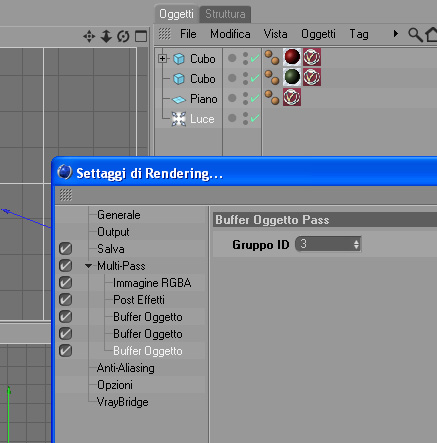Click the Buffer Oggetto Pass header
Screen dimensions: 437x443
point(325,220)
